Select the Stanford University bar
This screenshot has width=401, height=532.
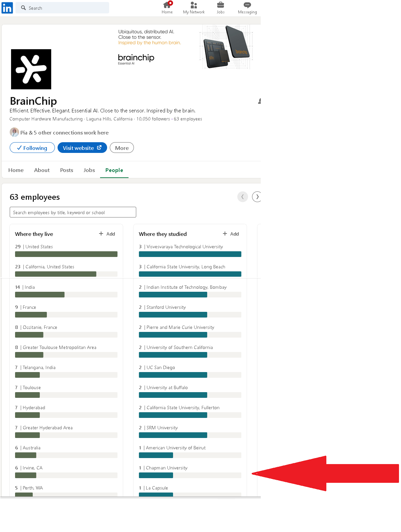pyautogui.click(x=190, y=311)
